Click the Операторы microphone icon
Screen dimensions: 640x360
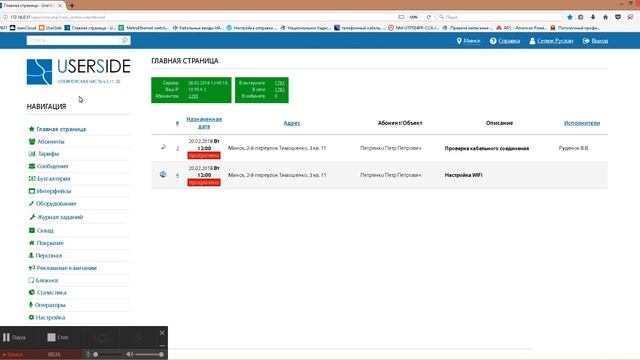[31, 305]
